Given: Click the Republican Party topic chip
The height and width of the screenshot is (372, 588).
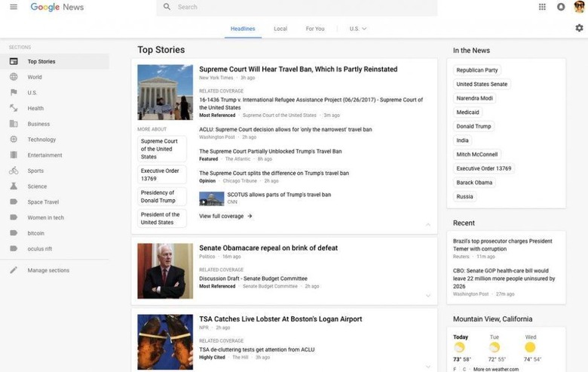Looking at the screenshot, I should (477, 70).
